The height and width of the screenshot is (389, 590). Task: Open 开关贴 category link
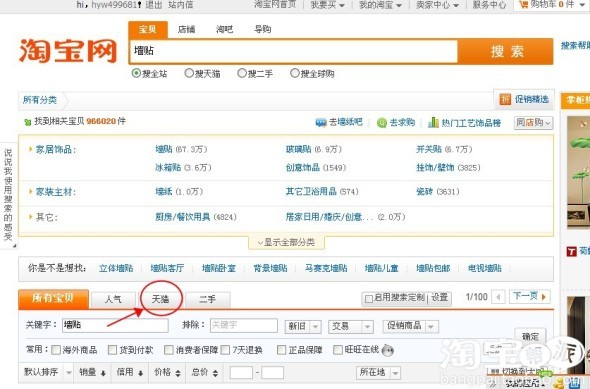(x=429, y=150)
